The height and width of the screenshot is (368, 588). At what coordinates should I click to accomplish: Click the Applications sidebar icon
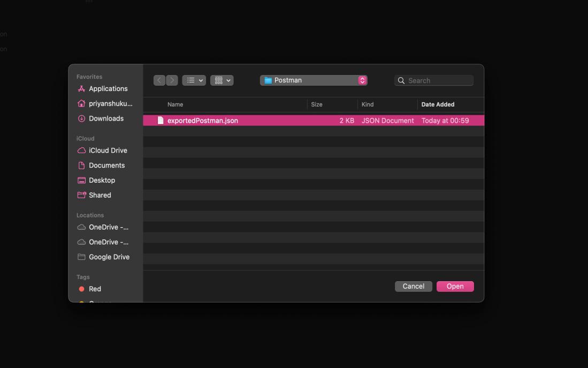click(81, 88)
